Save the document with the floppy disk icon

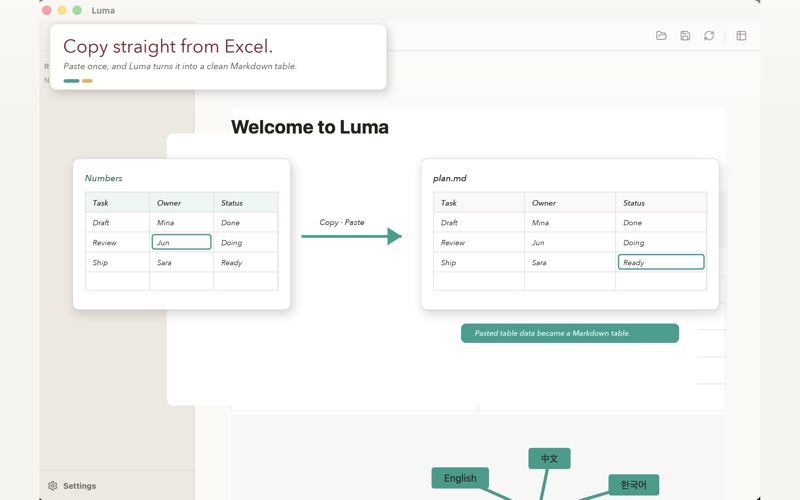685,35
